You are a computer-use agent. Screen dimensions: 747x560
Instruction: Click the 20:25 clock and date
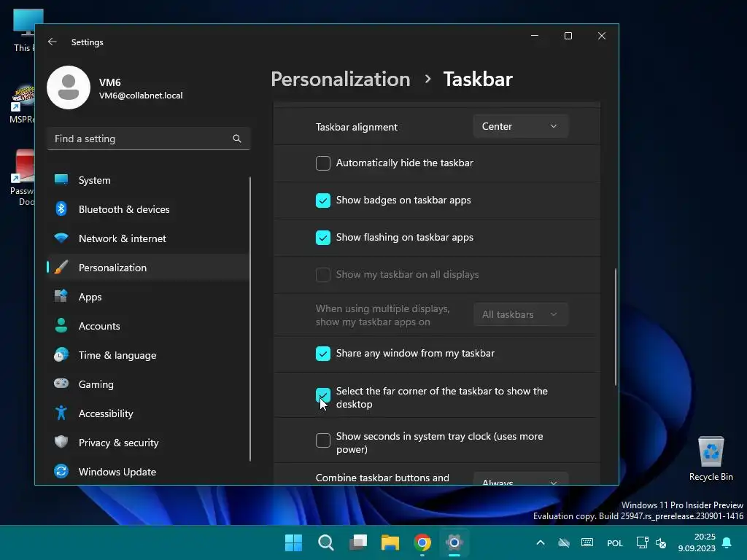pyautogui.click(x=697, y=542)
